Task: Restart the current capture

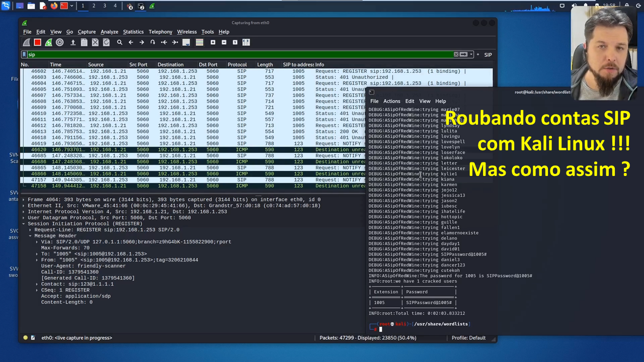Action: pyautogui.click(x=48, y=42)
